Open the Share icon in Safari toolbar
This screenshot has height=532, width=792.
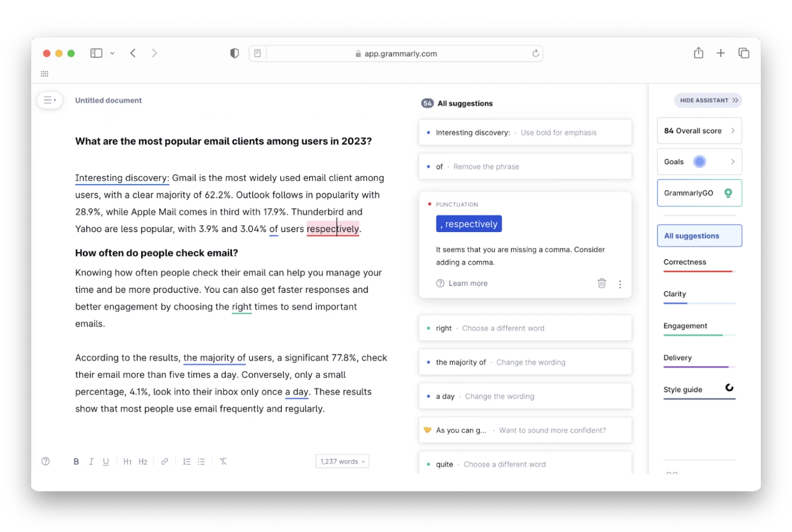pyautogui.click(x=699, y=53)
